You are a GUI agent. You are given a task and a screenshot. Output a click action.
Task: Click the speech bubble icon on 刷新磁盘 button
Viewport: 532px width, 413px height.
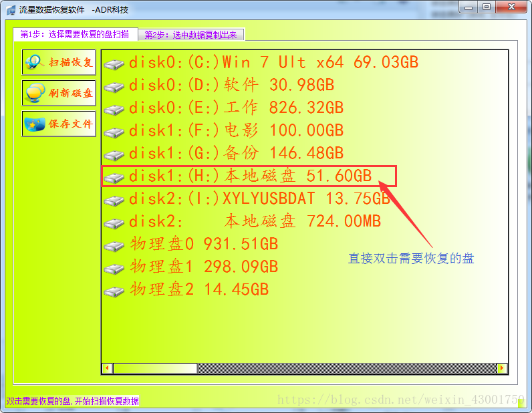35,93
